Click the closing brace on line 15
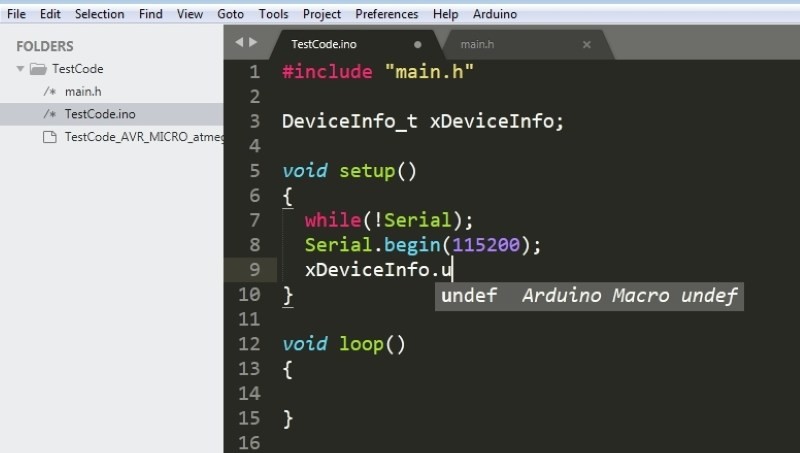Image resolution: width=800 pixels, height=453 pixels. click(x=288, y=418)
